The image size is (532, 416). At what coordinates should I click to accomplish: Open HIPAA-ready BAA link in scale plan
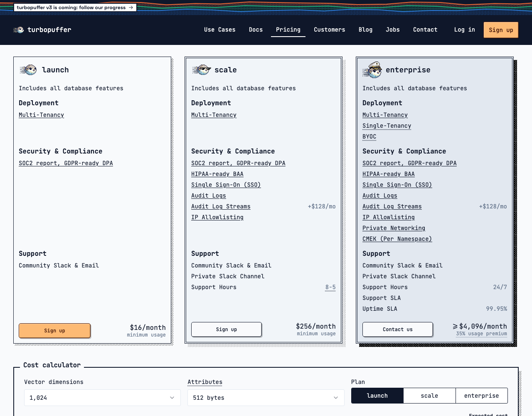(x=217, y=174)
